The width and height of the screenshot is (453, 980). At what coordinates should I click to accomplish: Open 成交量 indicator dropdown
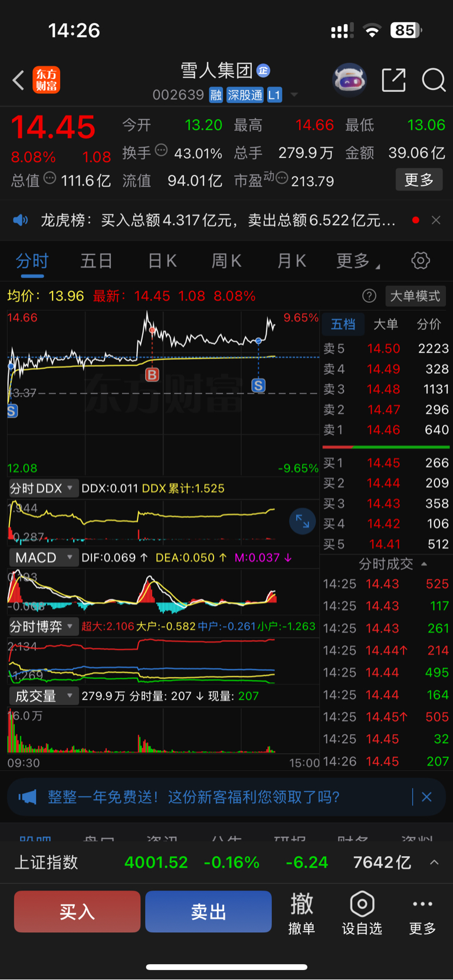coord(43,696)
